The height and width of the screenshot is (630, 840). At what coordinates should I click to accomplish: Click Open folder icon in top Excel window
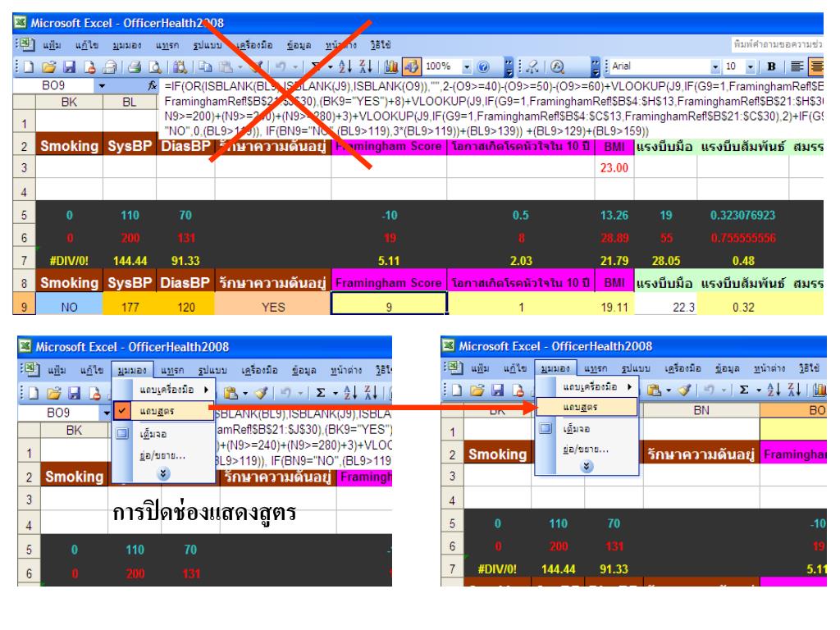tap(48, 66)
